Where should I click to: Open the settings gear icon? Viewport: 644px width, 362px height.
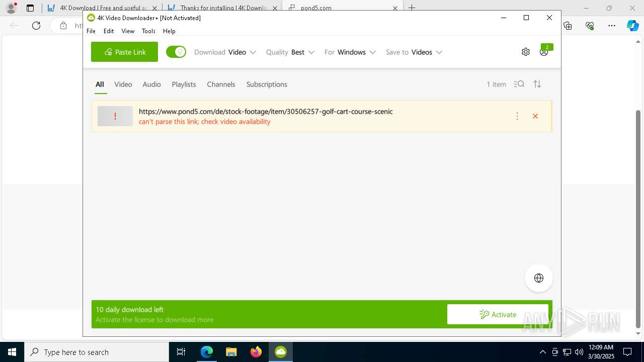click(526, 52)
